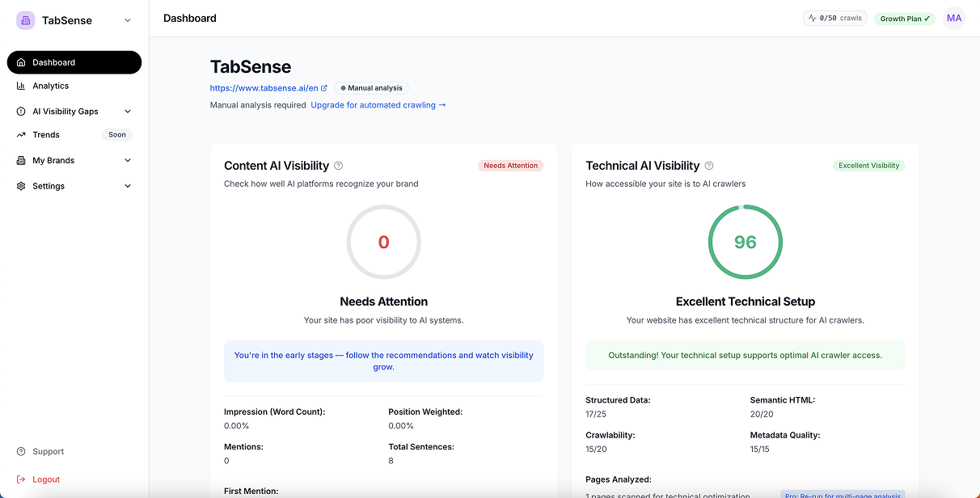
Task: Click the Manual analysis status badge
Action: [372, 88]
